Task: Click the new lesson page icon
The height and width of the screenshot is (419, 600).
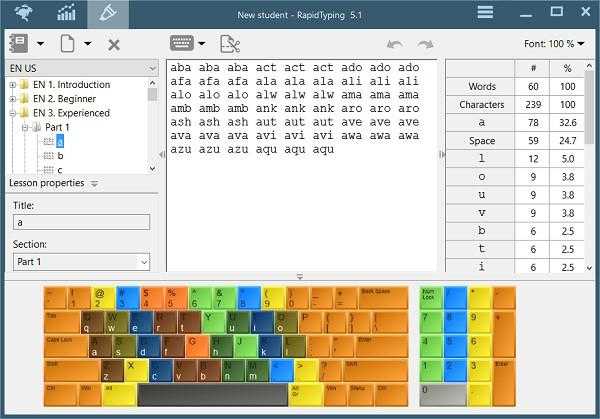Action: [67, 44]
